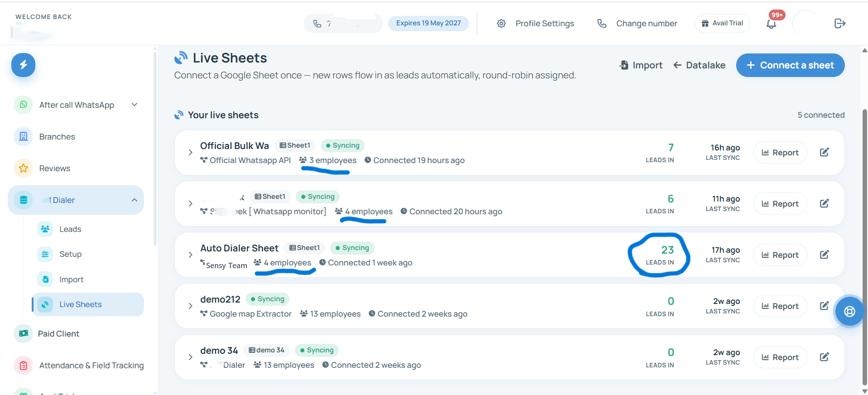Click the Reviews star icon
The height and width of the screenshot is (395, 868).
(24, 168)
